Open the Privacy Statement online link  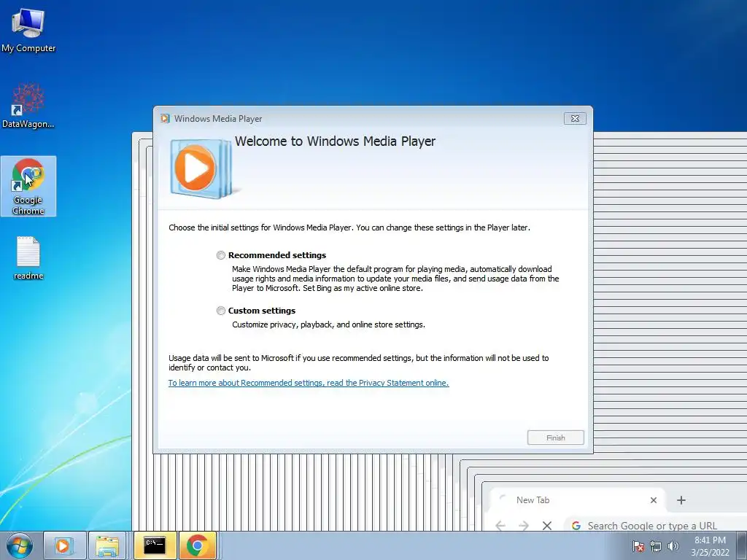click(309, 383)
